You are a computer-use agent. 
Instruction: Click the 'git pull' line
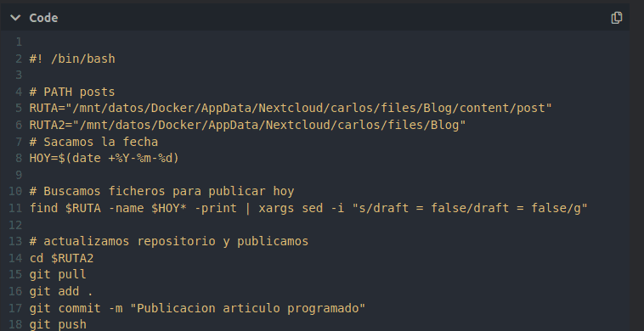[58, 274]
